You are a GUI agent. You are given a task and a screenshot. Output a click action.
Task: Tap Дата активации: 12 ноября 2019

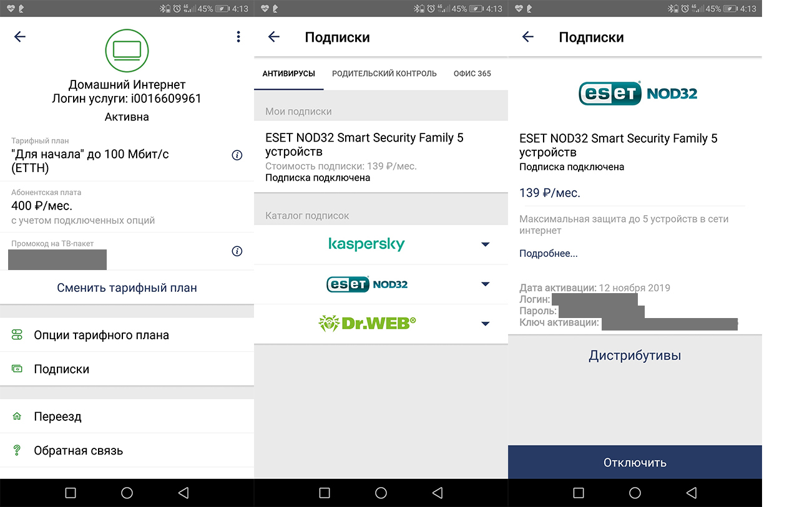pyautogui.click(x=595, y=287)
